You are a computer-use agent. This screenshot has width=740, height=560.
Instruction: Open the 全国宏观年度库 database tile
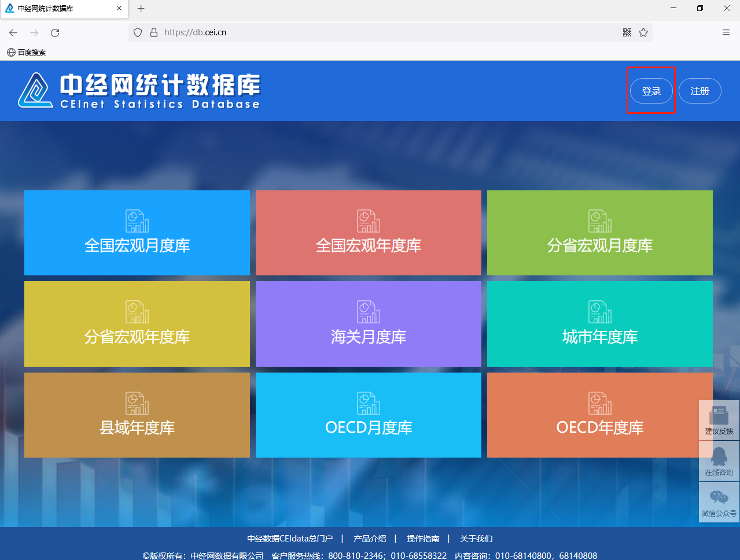(368, 233)
